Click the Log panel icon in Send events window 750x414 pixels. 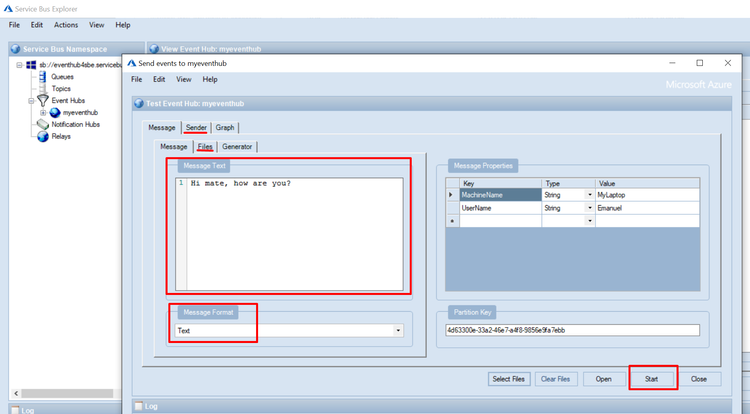(139, 406)
